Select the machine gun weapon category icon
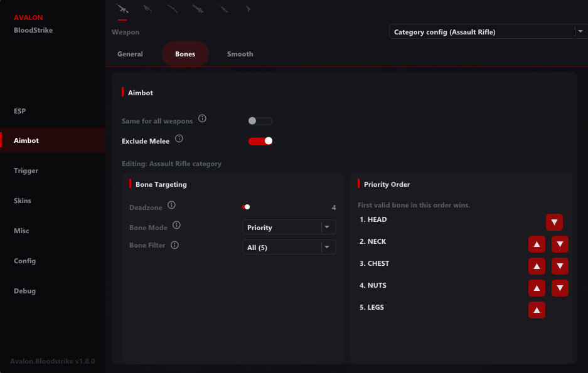588x373 pixels. (198, 9)
